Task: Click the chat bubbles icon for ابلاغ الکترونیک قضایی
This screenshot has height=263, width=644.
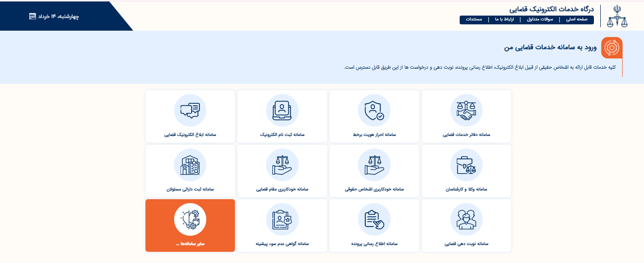Action: click(x=190, y=111)
